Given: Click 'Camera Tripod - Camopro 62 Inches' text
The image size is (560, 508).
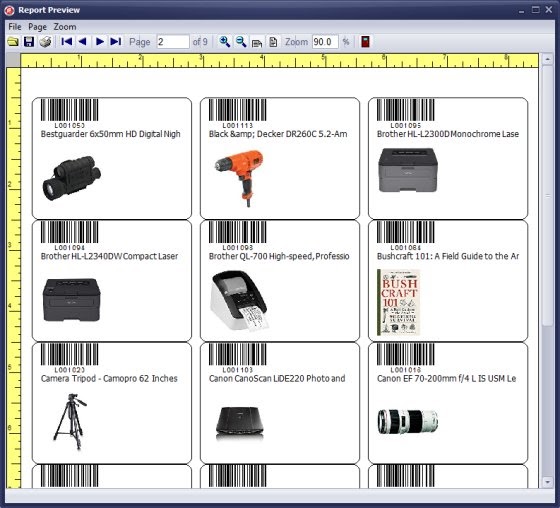Looking at the screenshot, I should pyautogui.click(x=109, y=379).
